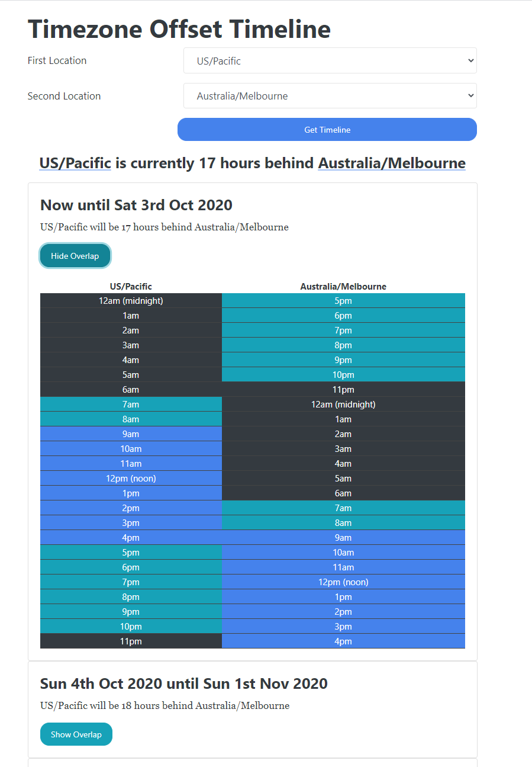The height and width of the screenshot is (767, 532).
Task: Click the Sun 4th Oct 2020 period heading
Action: point(183,684)
